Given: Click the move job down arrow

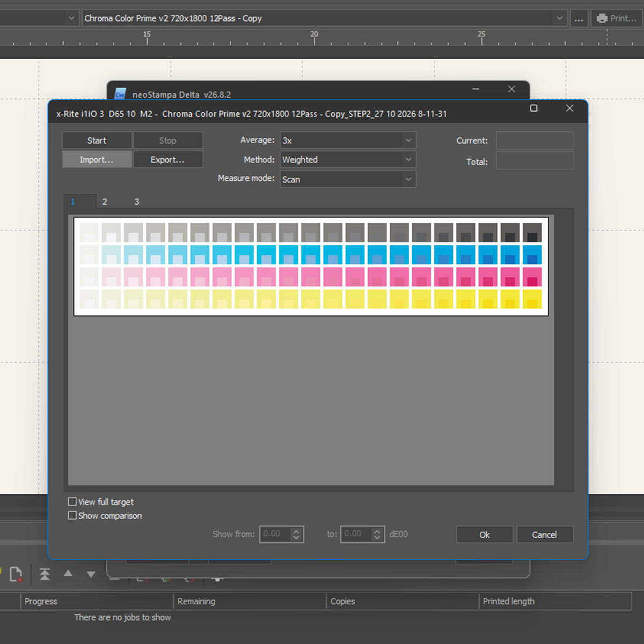Looking at the screenshot, I should (x=91, y=574).
